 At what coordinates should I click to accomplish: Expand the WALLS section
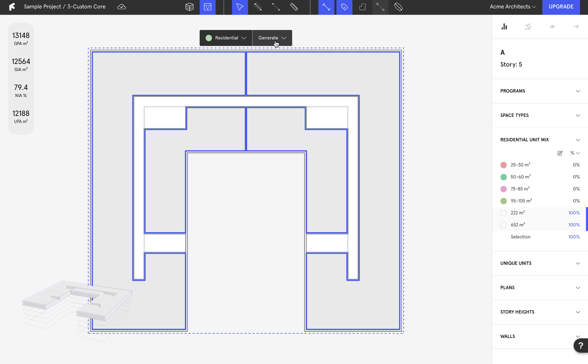pos(540,336)
